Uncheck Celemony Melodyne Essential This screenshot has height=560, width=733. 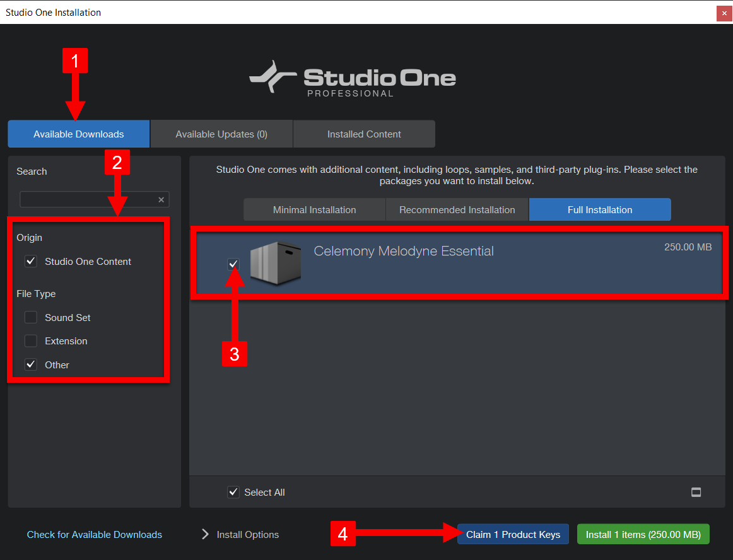(233, 264)
